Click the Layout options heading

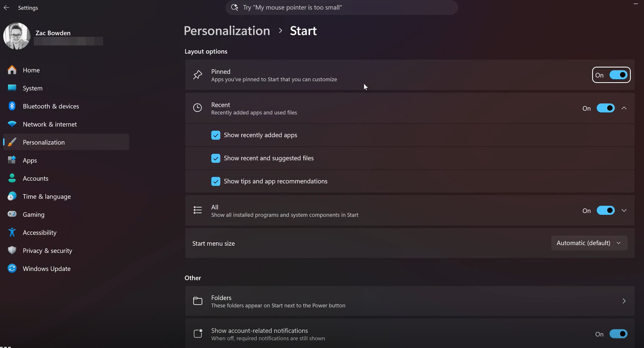click(206, 51)
